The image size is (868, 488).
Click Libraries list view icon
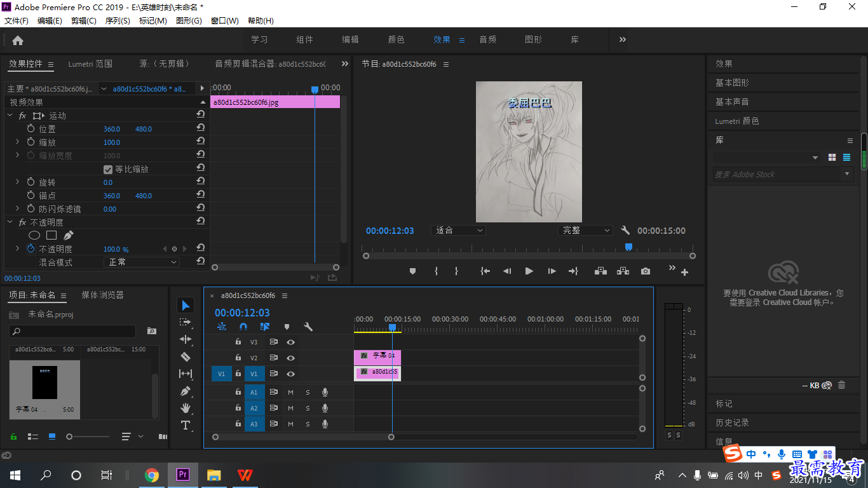pos(846,158)
